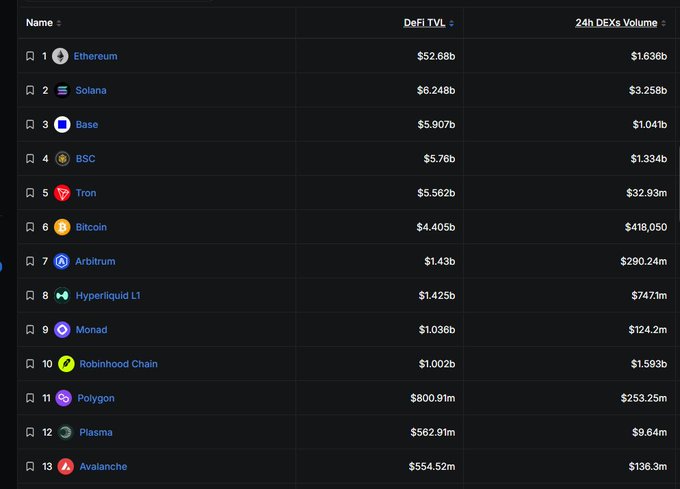This screenshot has height=489, width=680.
Task: Click the Hyperliquid L1 logo icon
Action: click(x=62, y=296)
